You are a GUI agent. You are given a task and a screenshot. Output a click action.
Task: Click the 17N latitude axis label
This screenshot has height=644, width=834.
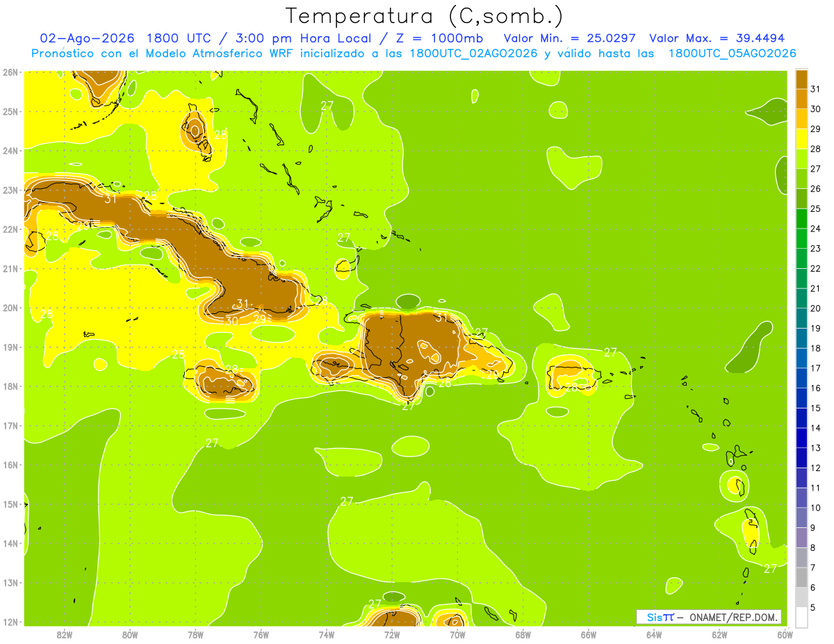coord(10,425)
